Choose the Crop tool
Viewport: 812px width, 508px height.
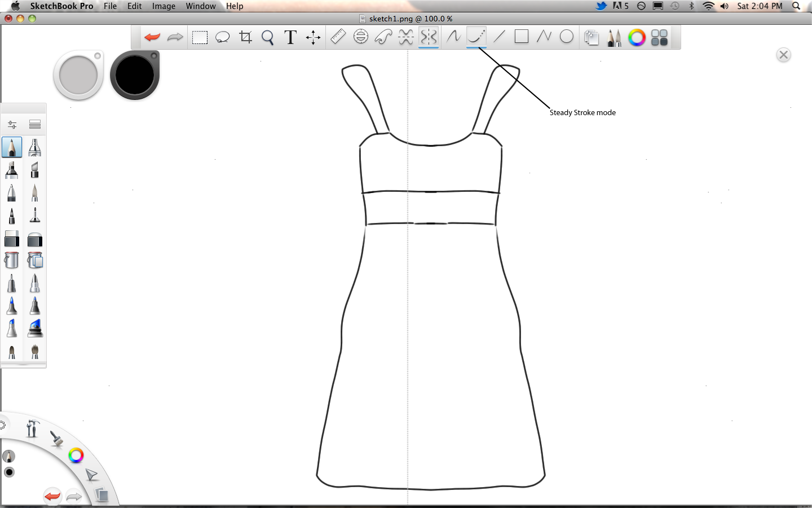(245, 37)
